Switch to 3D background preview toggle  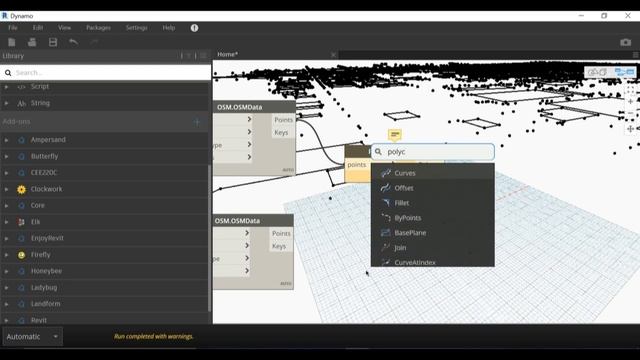pos(598,72)
